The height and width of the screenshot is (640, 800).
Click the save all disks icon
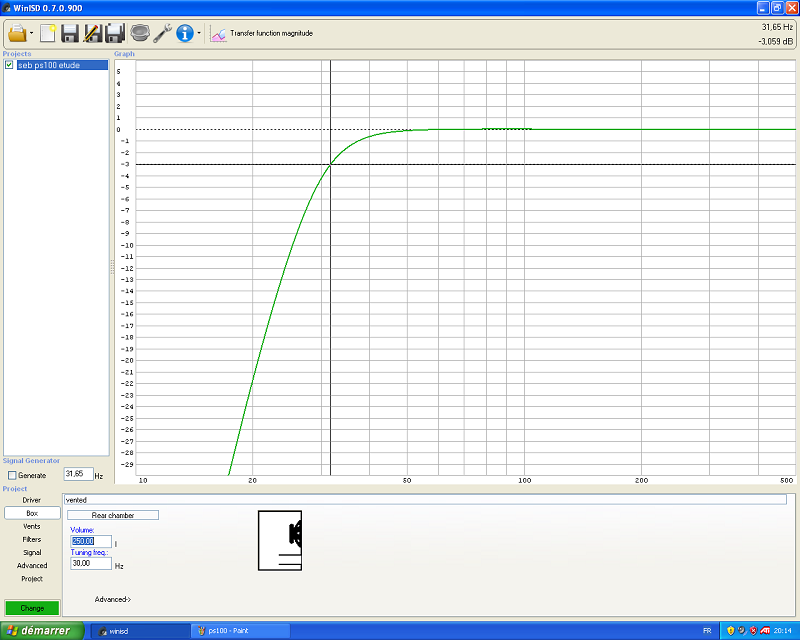[x=115, y=33]
